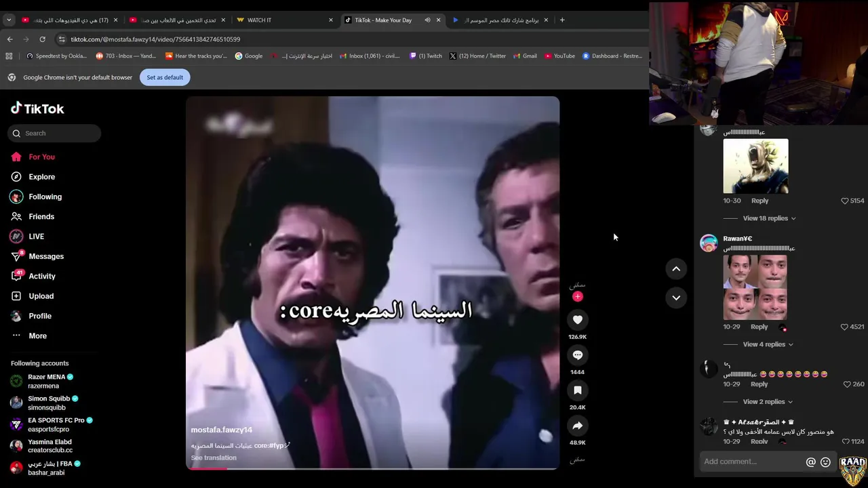Close the WATCH IT tab
This screenshot has width=868, height=488.
(x=331, y=20)
